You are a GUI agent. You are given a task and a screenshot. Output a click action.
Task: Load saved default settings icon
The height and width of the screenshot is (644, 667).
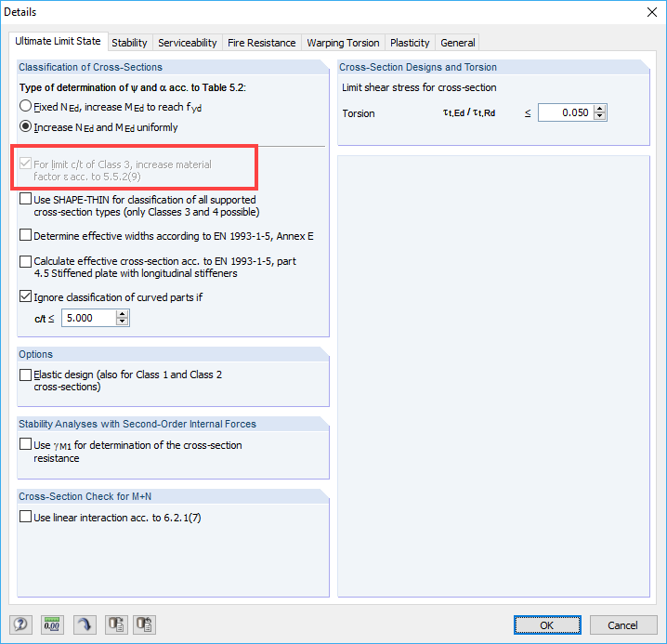tap(144, 624)
